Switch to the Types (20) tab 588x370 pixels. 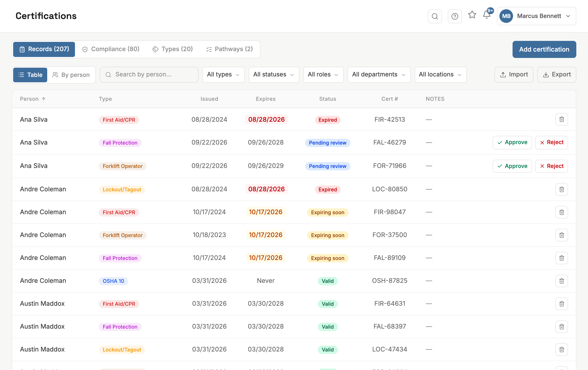[173, 49]
